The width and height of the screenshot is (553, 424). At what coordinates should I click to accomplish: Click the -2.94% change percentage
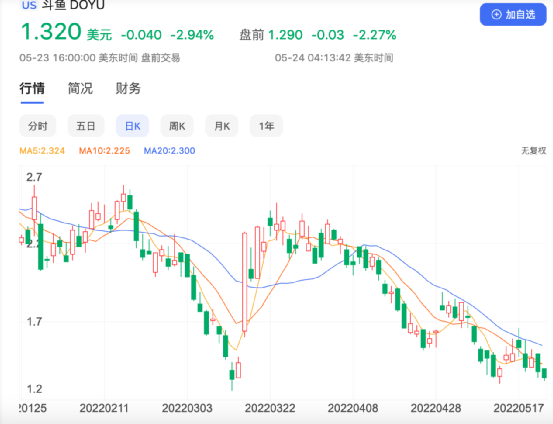coord(192,35)
